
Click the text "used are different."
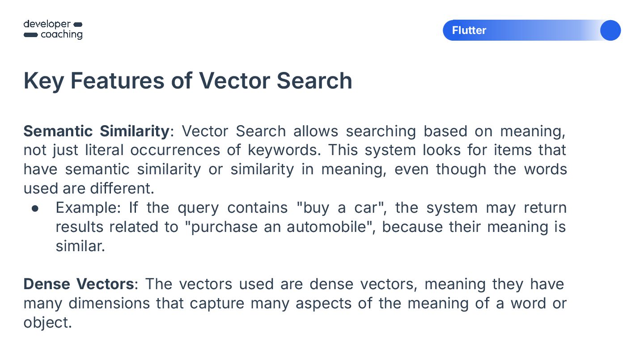[x=89, y=189]
